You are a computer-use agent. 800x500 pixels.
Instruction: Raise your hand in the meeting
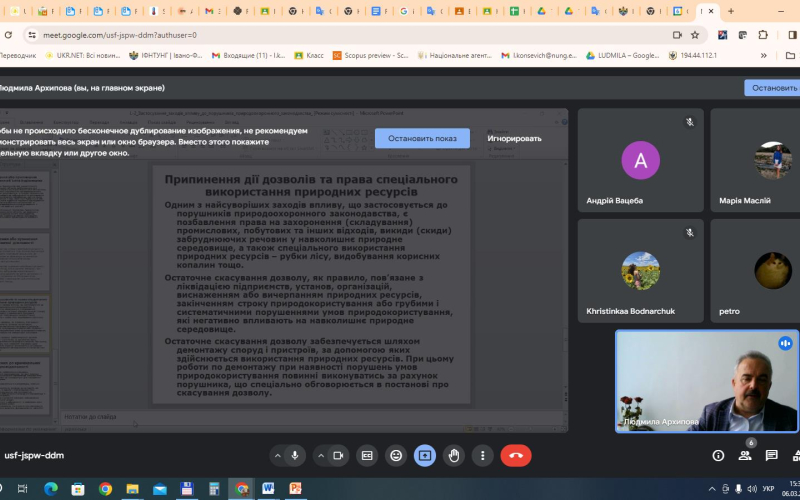[454, 456]
